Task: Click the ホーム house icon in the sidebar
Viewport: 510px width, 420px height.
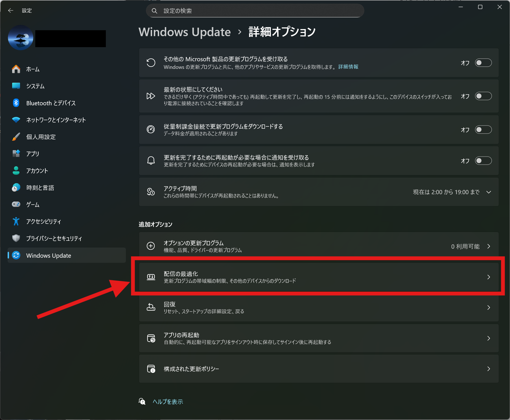Action: tap(16, 69)
